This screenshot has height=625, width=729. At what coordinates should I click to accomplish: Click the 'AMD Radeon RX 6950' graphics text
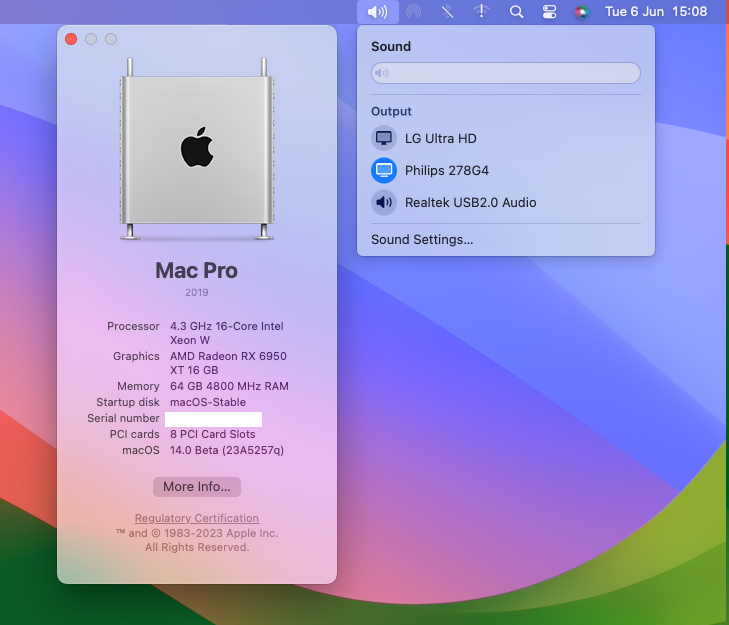click(228, 356)
